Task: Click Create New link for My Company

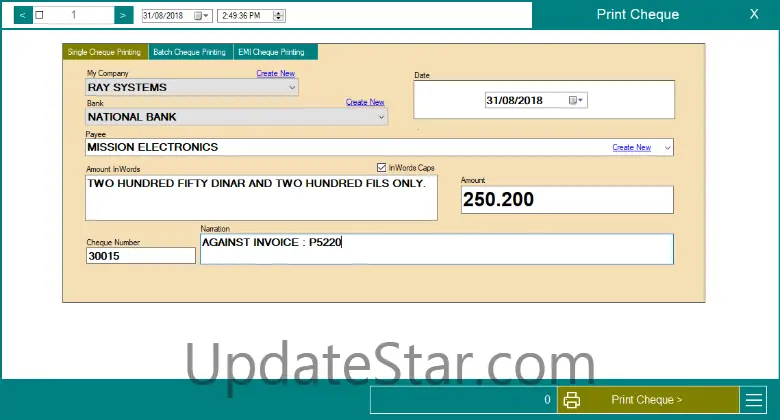Action: point(276,73)
